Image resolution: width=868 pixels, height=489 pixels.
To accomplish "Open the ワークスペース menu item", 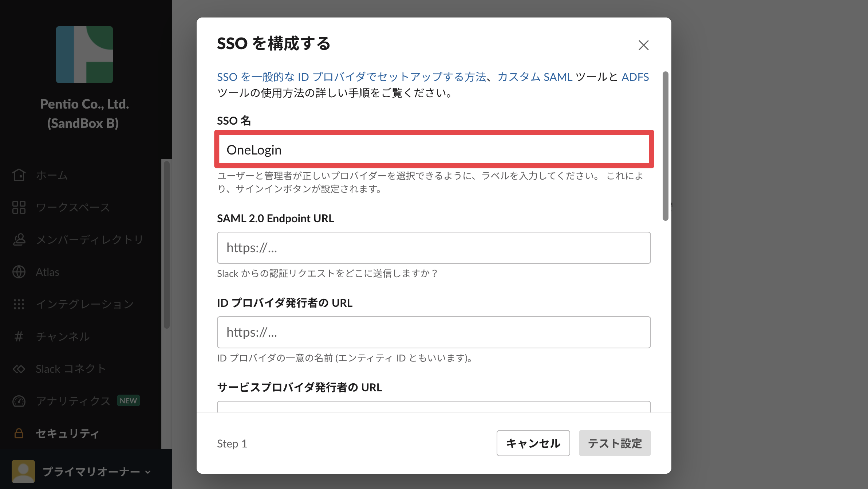I will point(73,207).
